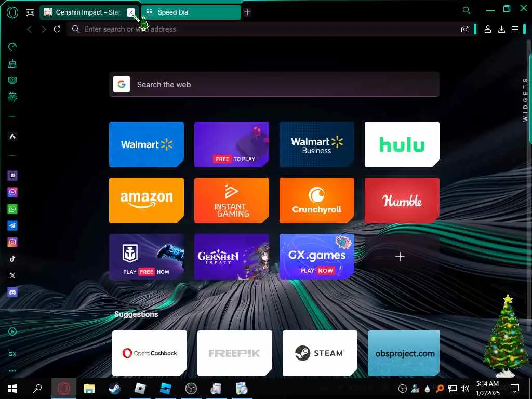Open the notification center icon

coord(515,389)
